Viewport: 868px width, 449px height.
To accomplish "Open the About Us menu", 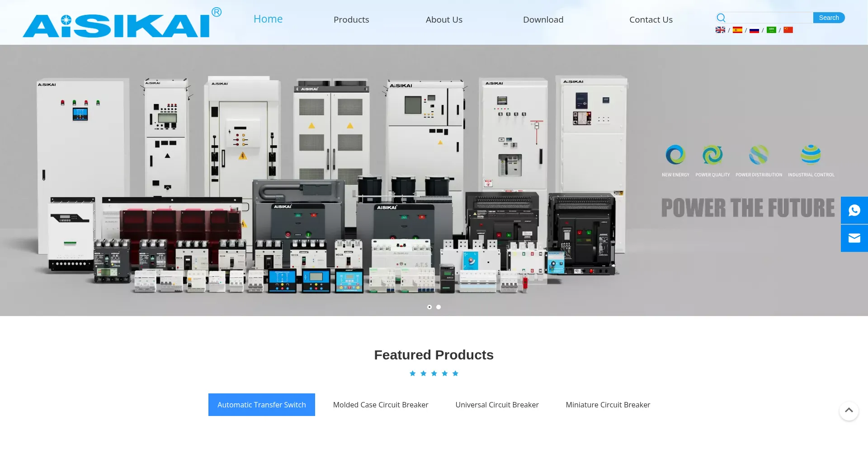I will point(443,19).
